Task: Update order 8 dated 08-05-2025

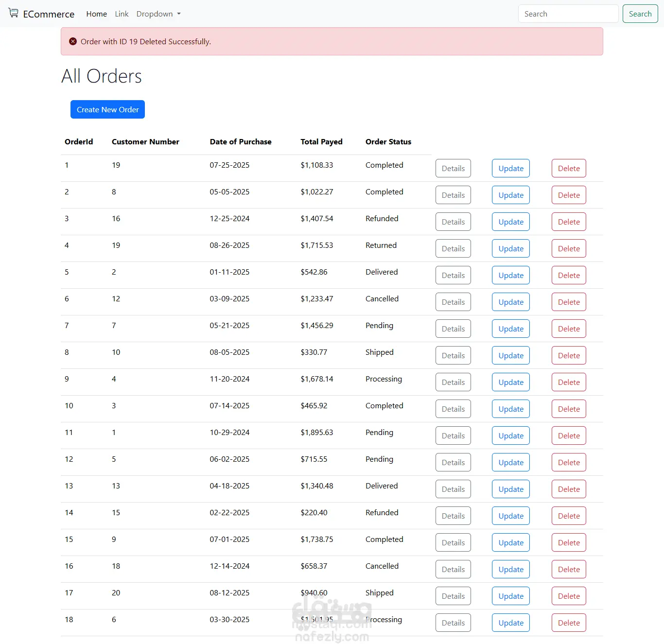Action: [x=511, y=355]
